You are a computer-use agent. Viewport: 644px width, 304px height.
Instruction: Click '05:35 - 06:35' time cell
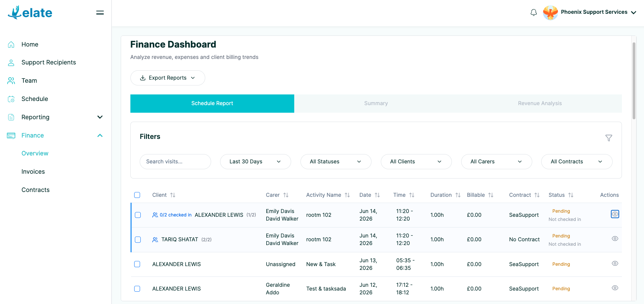405,264
